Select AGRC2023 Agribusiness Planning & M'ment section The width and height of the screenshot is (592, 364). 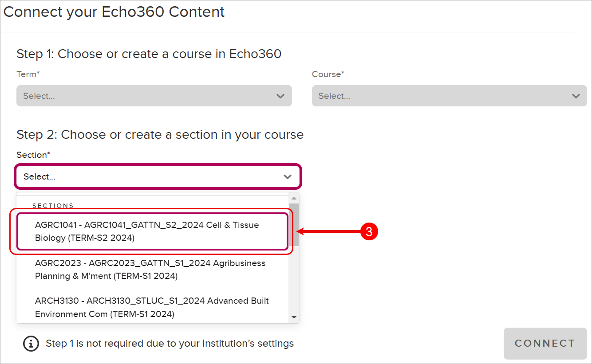pyautogui.click(x=153, y=270)
